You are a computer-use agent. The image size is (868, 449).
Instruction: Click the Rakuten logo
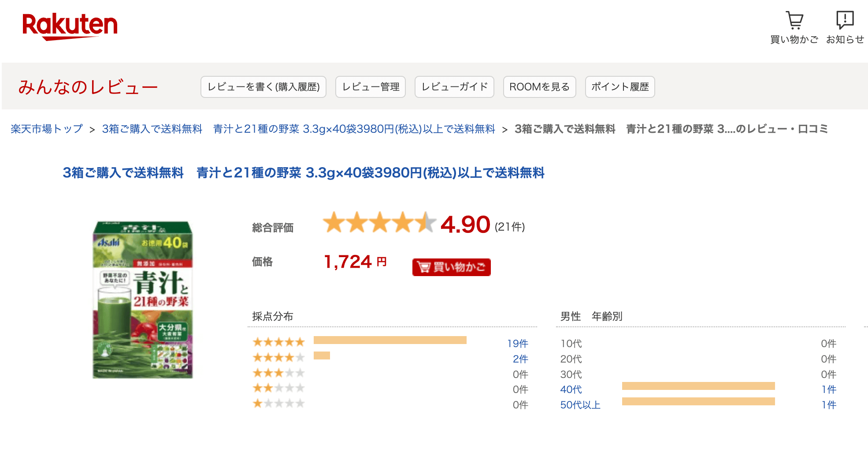70,26
